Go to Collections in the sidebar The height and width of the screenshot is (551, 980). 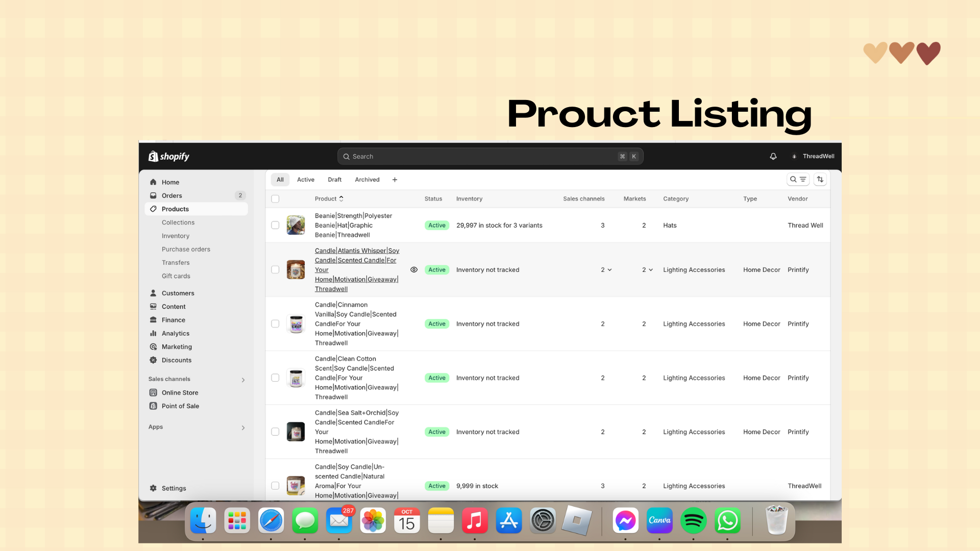178,222
